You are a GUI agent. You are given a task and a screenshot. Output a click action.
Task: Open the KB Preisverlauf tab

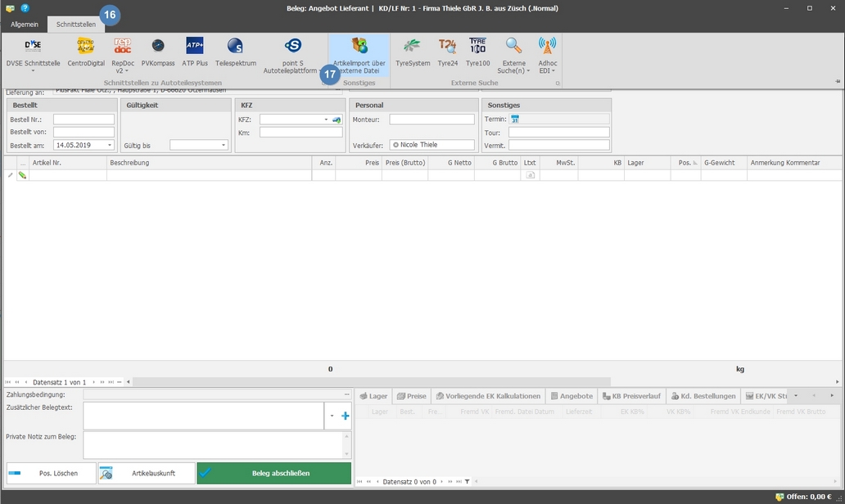(631, 396)
